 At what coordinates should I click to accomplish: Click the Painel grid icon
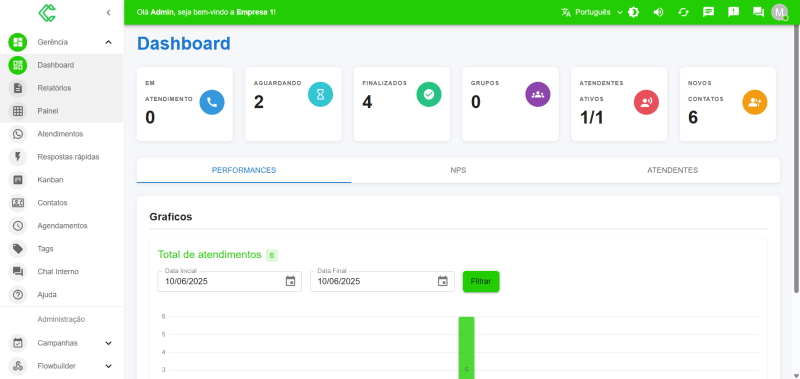(x=18, y=111)
